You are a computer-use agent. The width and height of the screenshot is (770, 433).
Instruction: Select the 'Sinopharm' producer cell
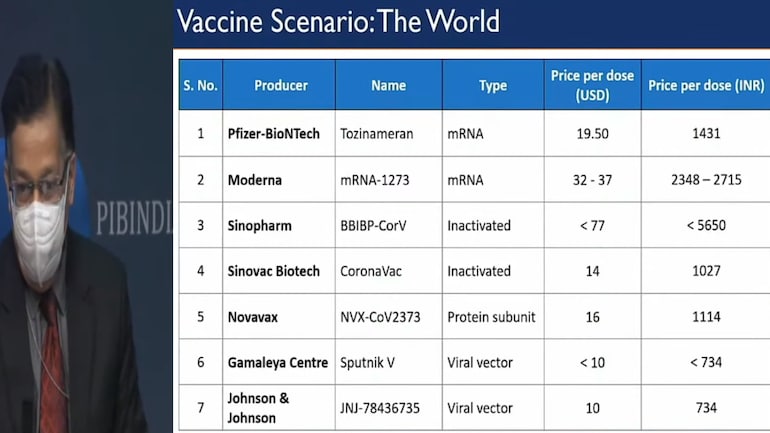[x=259, y=225]
